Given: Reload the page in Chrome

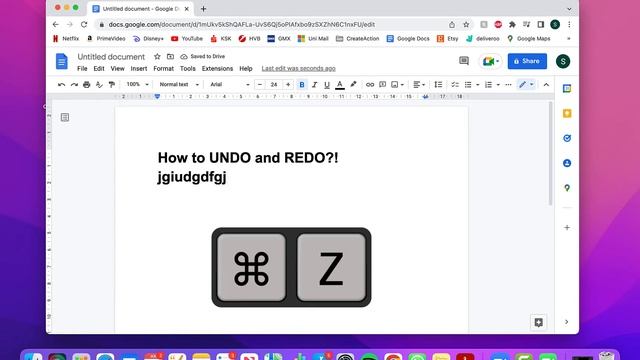Looking at the screenshot, I should (x=84, y=24).
